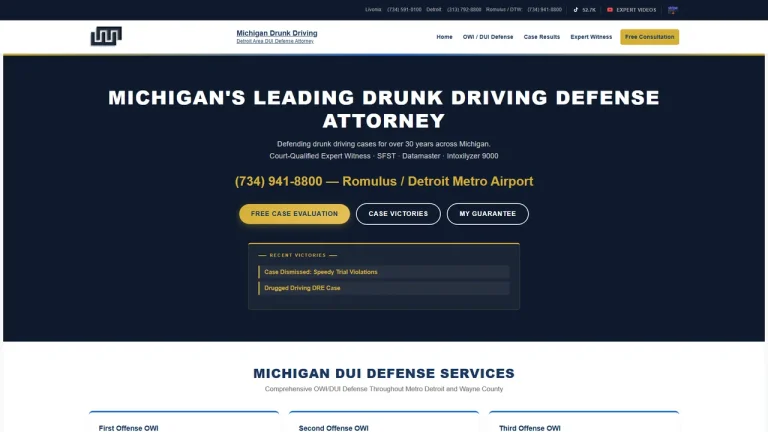Open the 52.7K TikTok follower link
Screen dimensions: 768x432
589,10
